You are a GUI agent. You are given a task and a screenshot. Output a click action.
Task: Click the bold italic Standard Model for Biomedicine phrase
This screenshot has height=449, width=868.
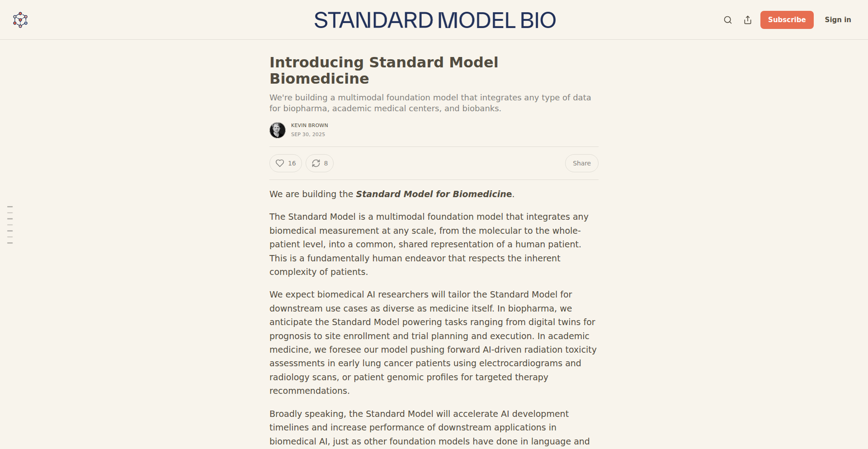tap(434, 194)
